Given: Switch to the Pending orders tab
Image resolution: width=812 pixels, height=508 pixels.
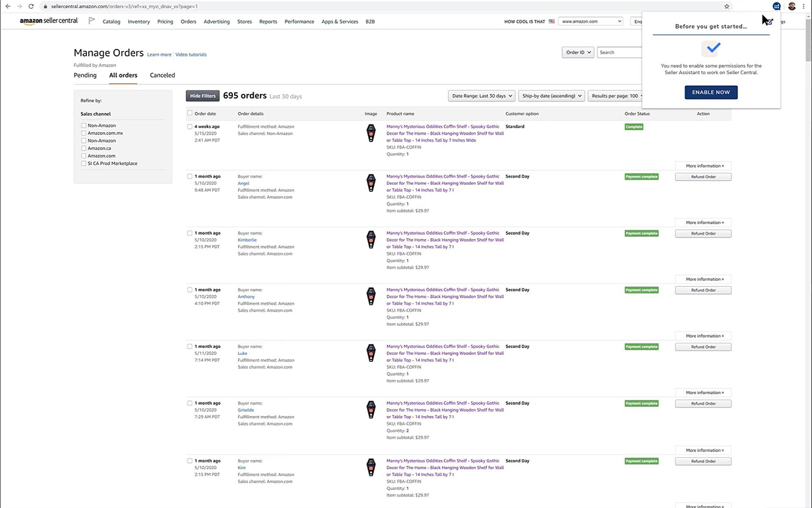Looking at the screenshot, I should tap(85, 75).
